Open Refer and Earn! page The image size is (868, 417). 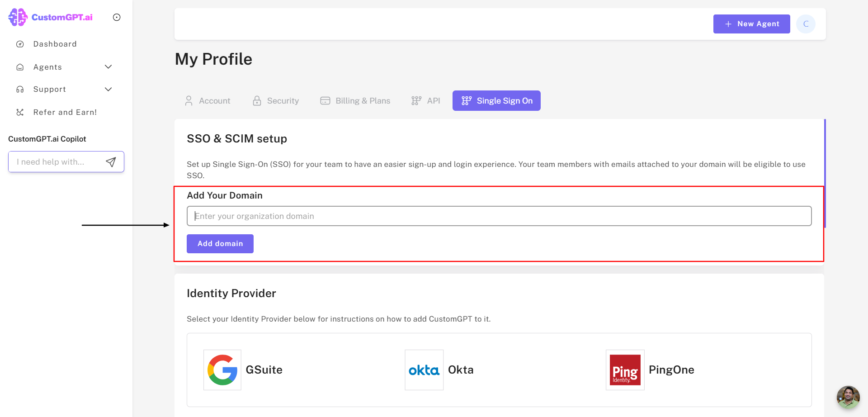coord(65,112)
